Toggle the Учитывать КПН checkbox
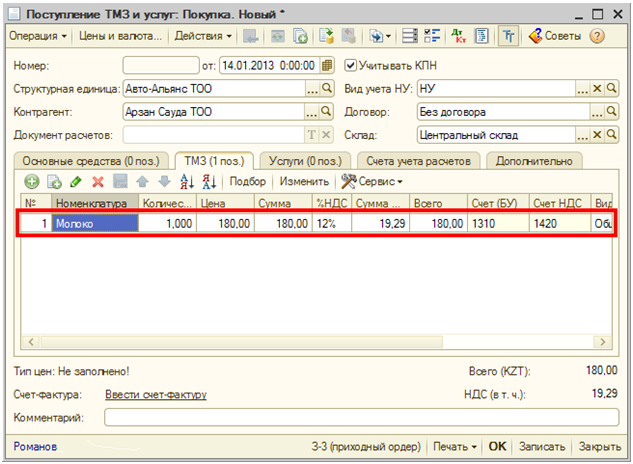Image resolution: width=633 pixels, height=464 pixels. [350, 66]
